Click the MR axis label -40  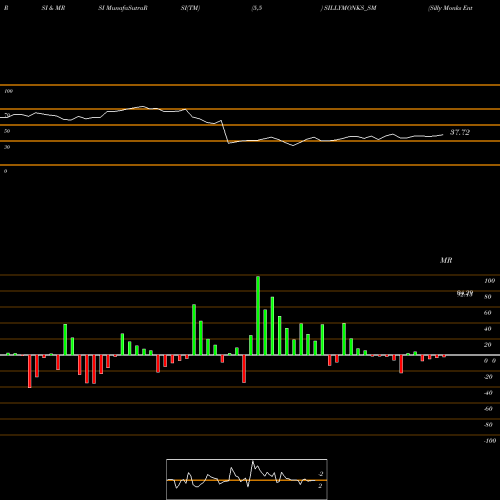point(488,393)
